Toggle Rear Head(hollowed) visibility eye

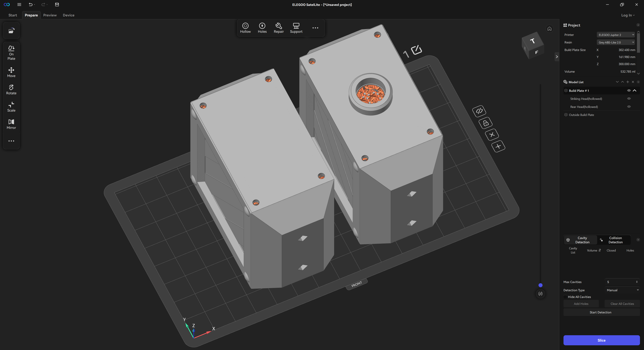629,107
